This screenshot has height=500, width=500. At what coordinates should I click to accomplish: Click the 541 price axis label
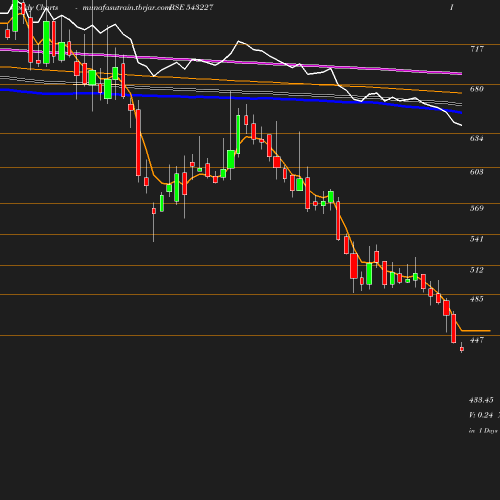pos(477,239)
